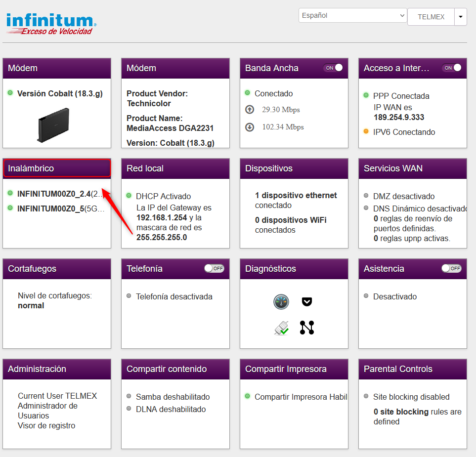Turn on the Asistencia switch
476x457 pixels.
coord(451,268)
